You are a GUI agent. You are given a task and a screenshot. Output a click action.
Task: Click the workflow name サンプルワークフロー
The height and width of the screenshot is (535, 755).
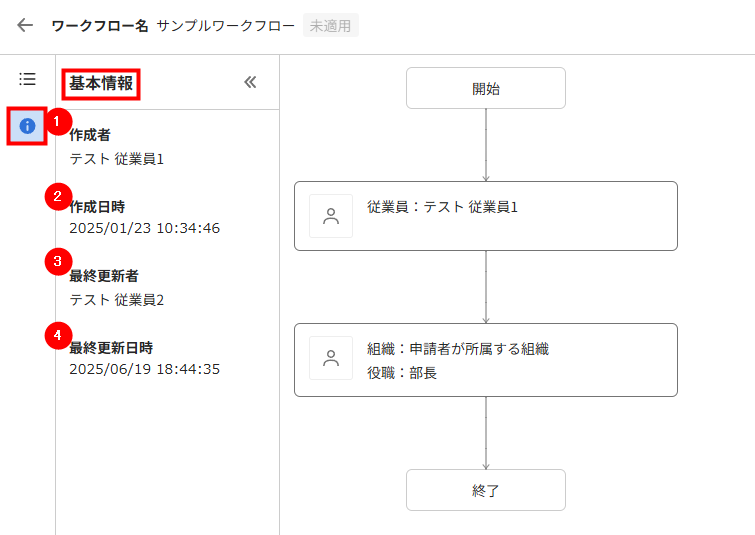[225, 26]
